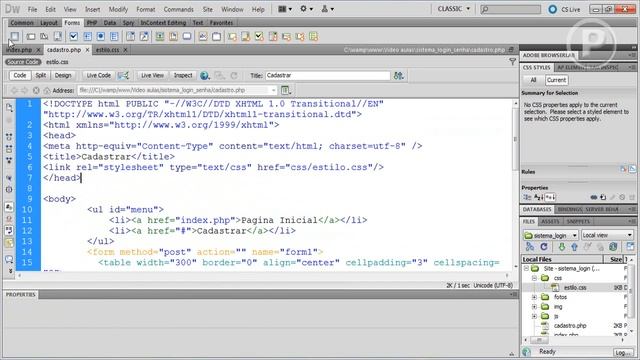Toggle Live View mode
Screen dimensions: 640x360
[152, 76]
